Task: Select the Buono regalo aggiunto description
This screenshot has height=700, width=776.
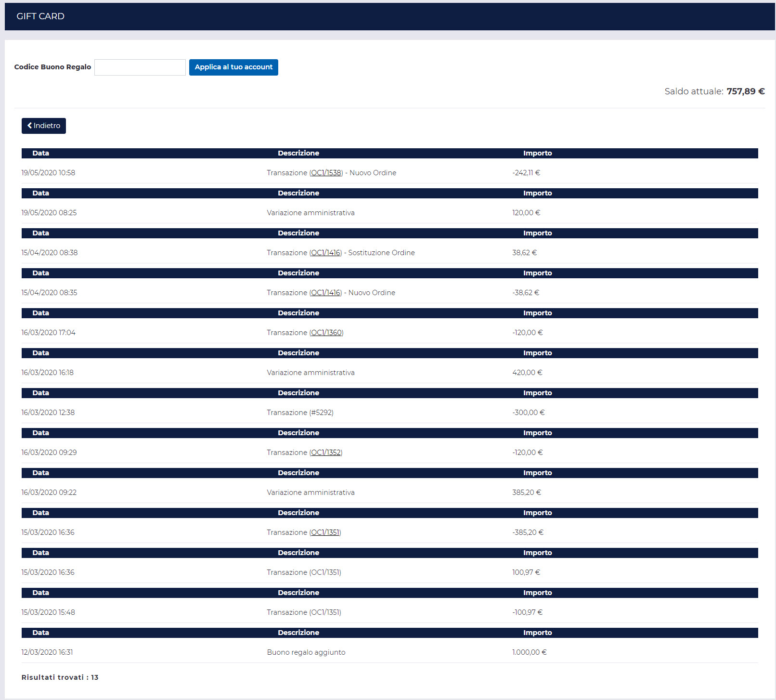Action: click(x=306, y=652)
